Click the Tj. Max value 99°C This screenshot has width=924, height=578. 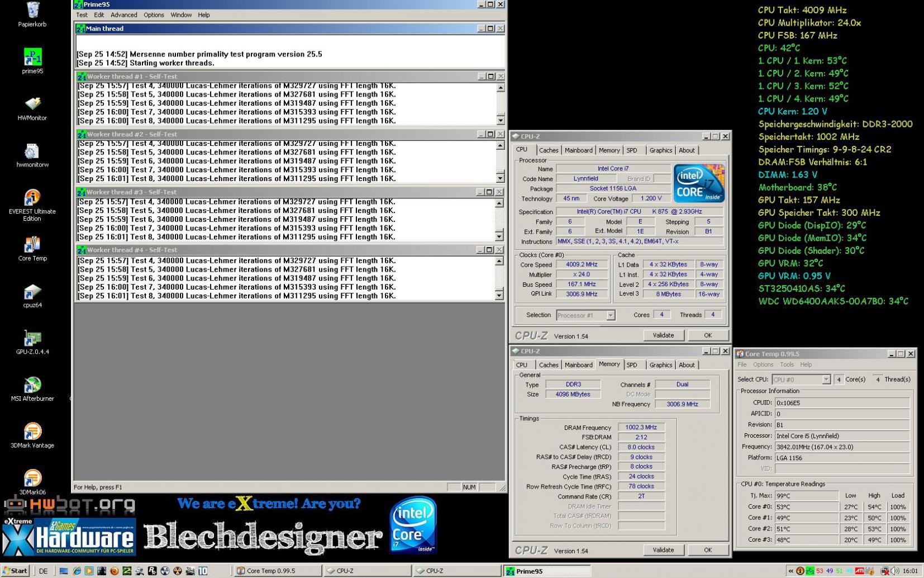(806, 496)
